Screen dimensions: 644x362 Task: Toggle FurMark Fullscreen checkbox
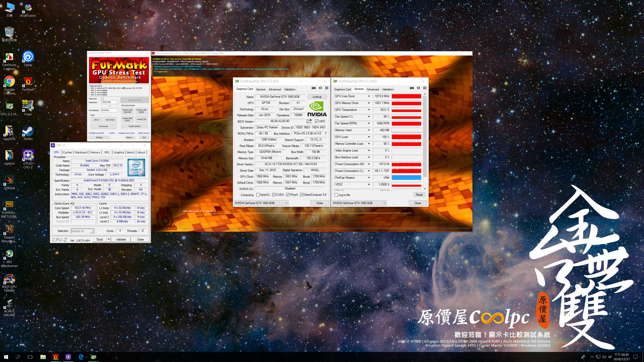point(102,99)
